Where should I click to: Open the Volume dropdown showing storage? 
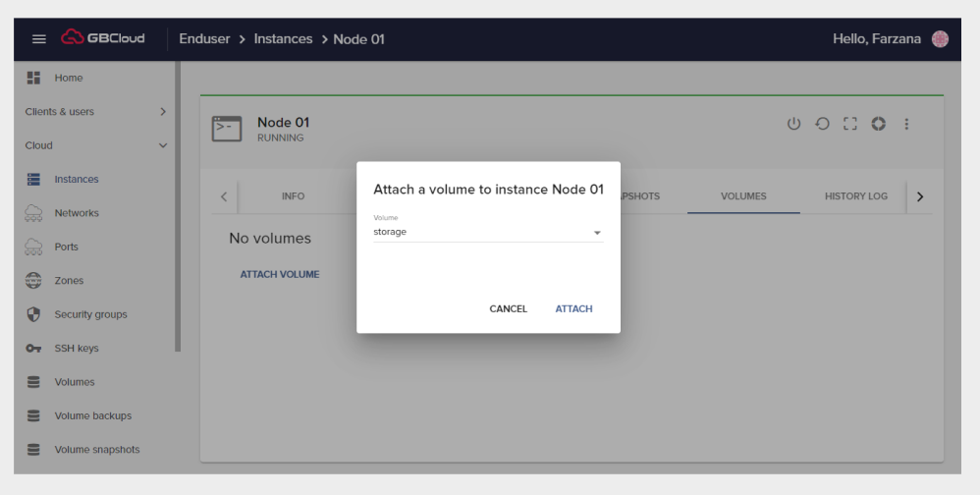(487, 233)
